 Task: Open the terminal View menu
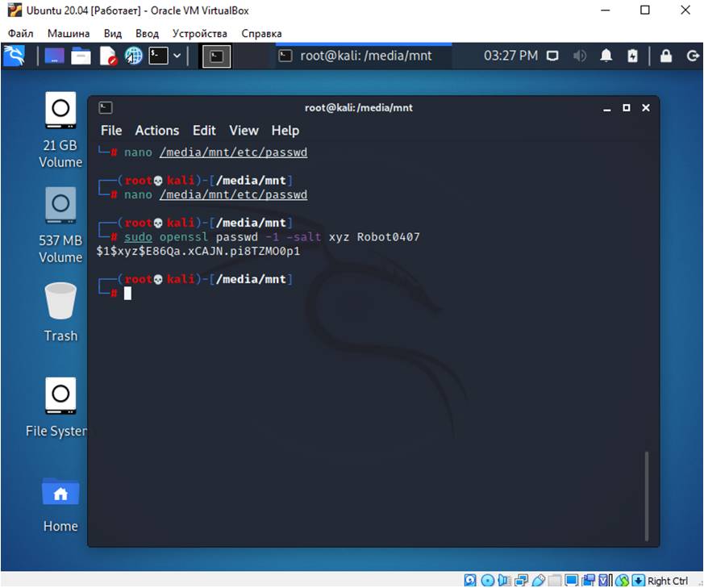pyautogui.click(x=244, y=131)
